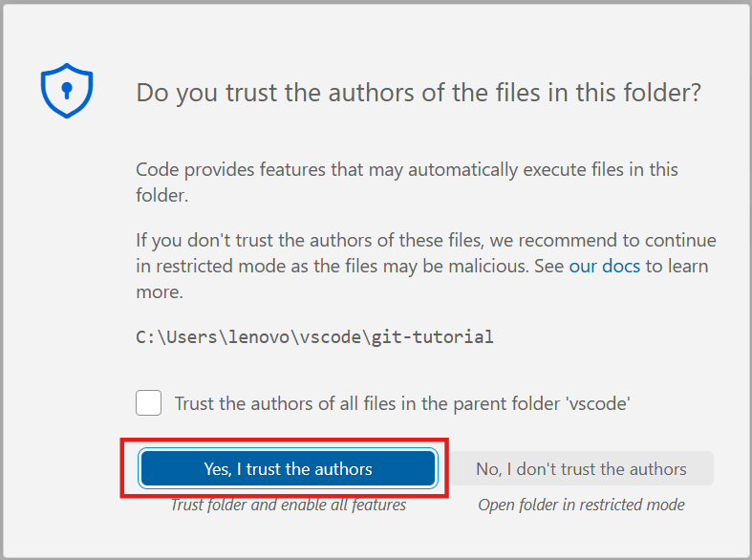Image resolution: width=752 pixels, height=560 pixels.
Task: Click the 'Do you trust the authors' heading
Action: coord(419,93)
